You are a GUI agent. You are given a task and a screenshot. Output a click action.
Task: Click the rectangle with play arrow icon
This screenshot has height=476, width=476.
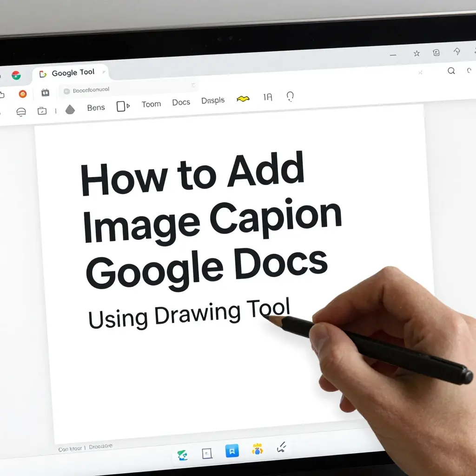pyautogui.click(x=123, y=106)
